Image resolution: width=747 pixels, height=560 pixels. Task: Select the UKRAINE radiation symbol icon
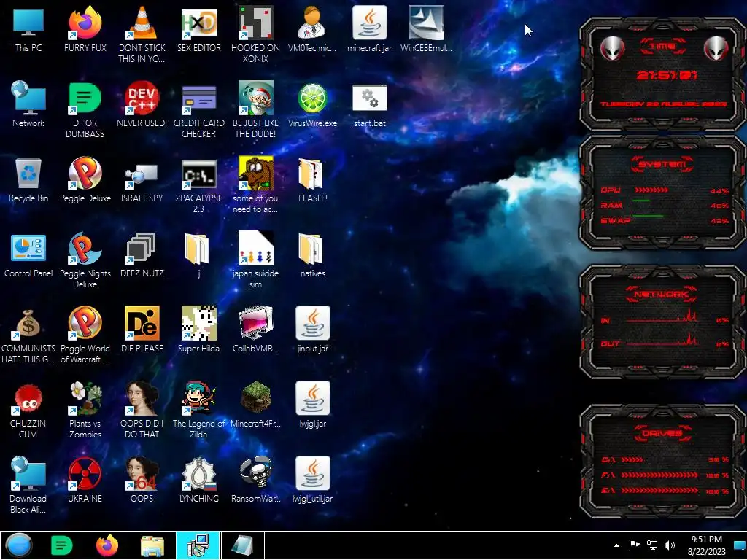85,480
